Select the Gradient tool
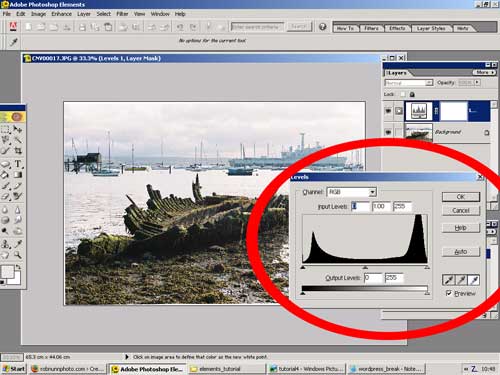Image resolution: width=500 pixels, height=375 pixels. pos(17,175)
